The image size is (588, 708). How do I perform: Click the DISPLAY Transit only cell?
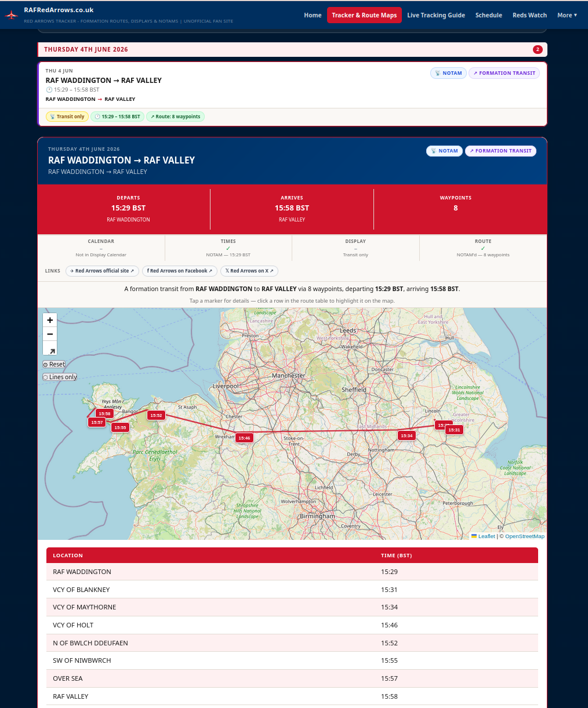click(x=355, y=248)
